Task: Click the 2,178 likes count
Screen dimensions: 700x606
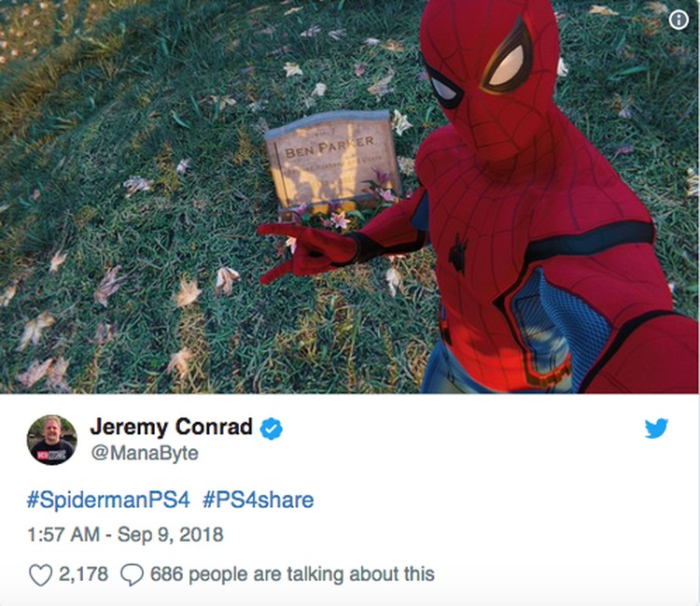Action: (83, 574)
